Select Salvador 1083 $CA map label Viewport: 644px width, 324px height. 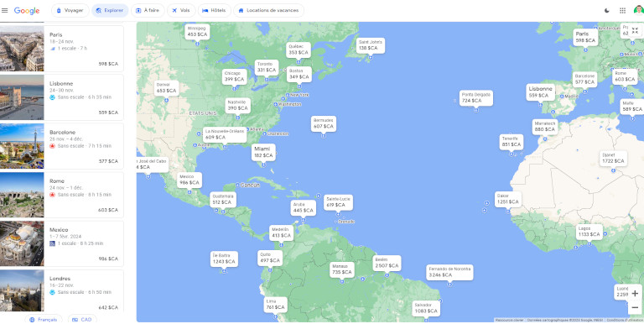(x=426, y=308)
